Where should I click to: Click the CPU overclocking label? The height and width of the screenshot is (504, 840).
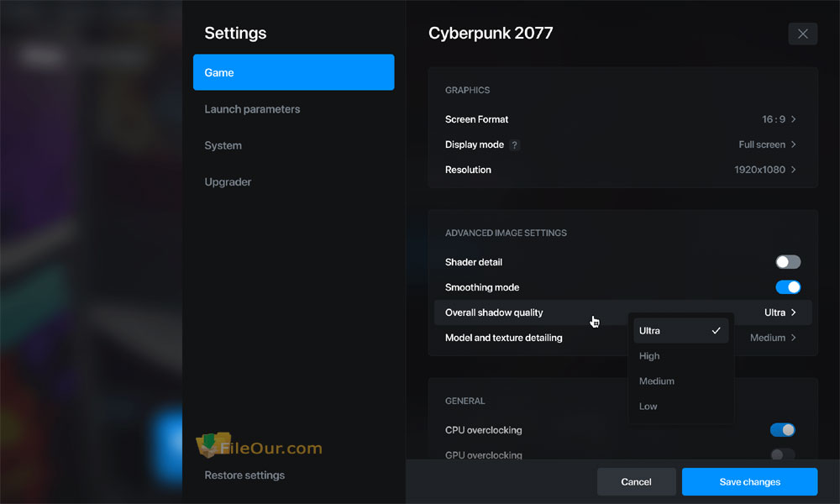click(x=483, y=430)
